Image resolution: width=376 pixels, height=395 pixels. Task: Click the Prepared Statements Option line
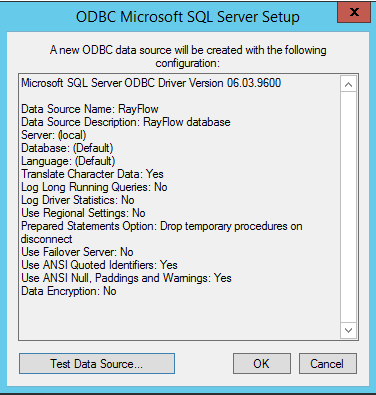point(161,232)
